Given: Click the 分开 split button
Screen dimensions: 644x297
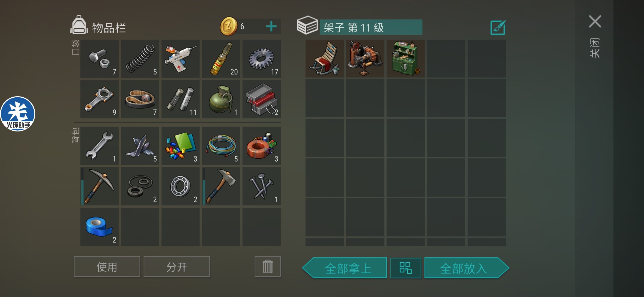Looking at the screenshot, I should click(x=177, y=266).
